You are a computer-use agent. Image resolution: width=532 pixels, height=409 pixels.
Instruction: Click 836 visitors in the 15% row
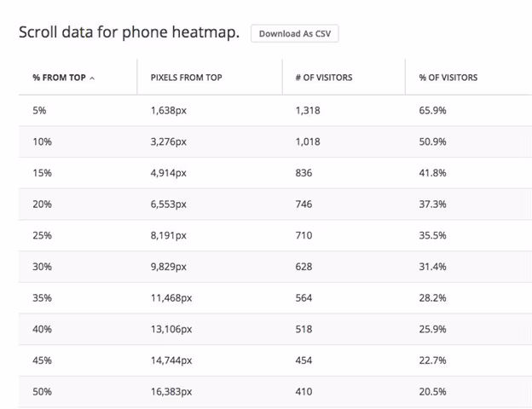pyautogui.click(x=304, y=173)
